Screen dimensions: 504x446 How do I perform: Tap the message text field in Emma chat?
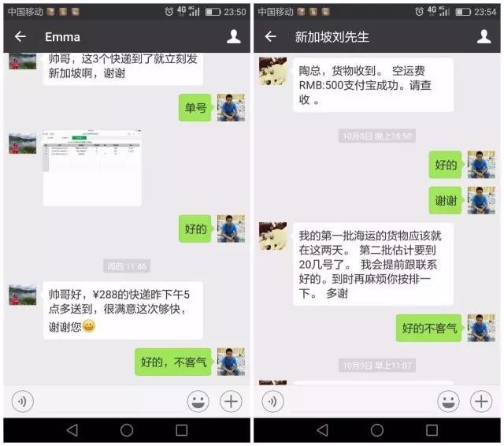(110, 402)
